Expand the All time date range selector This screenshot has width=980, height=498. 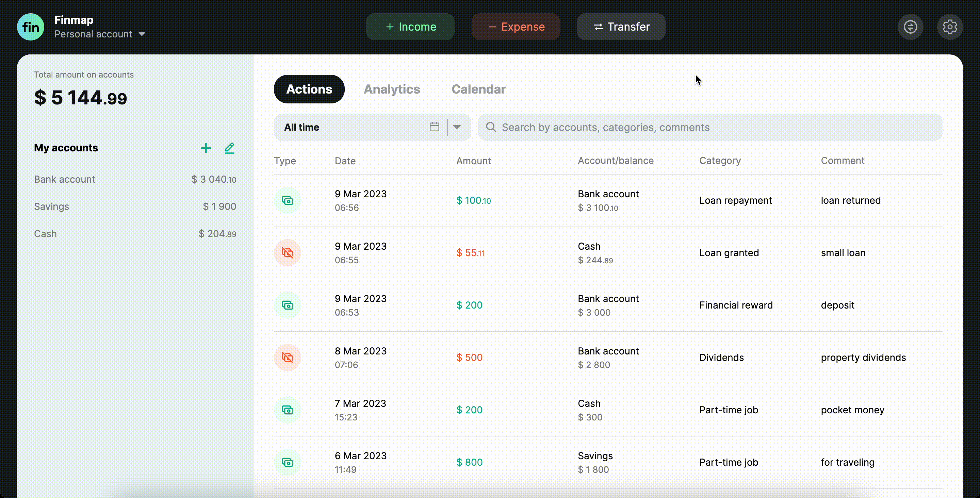coord(350,127)
